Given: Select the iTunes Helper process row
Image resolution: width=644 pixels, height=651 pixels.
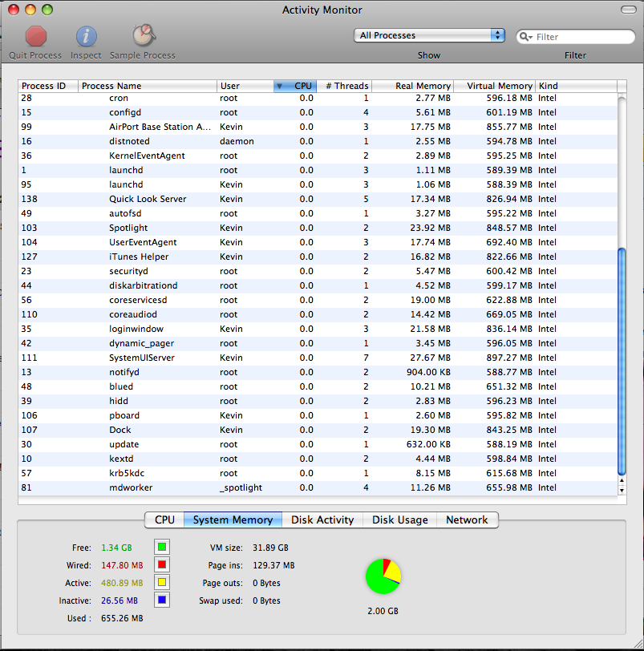Looking at the screenshot, I should [x=318, y=257].
